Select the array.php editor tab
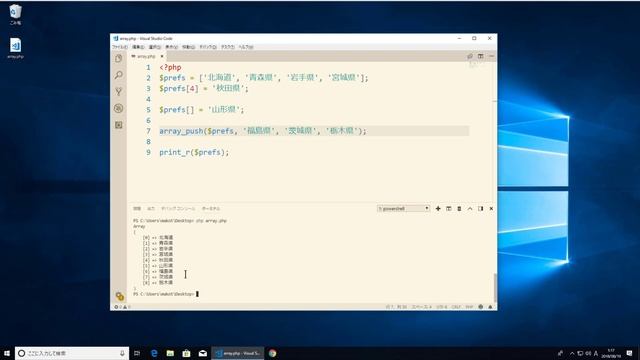 pos(147,56)
